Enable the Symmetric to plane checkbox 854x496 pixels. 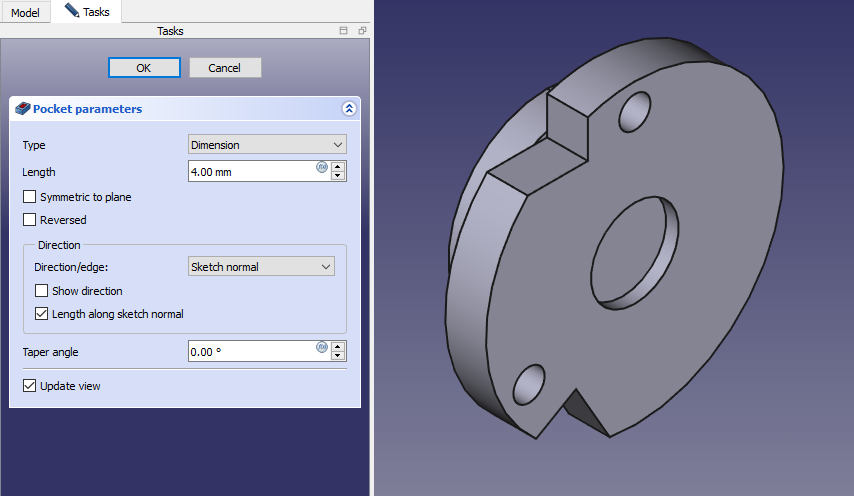(x=30, y=197)
